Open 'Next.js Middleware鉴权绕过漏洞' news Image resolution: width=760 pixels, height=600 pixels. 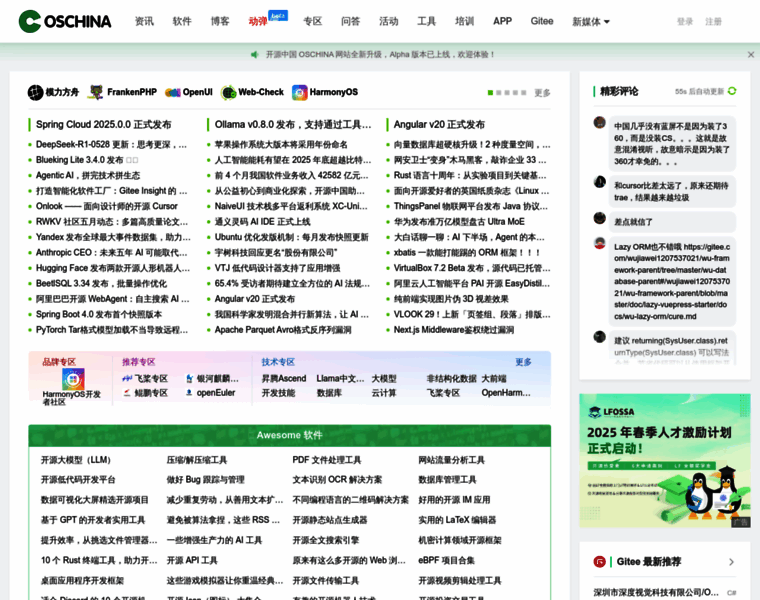(454, 330)
